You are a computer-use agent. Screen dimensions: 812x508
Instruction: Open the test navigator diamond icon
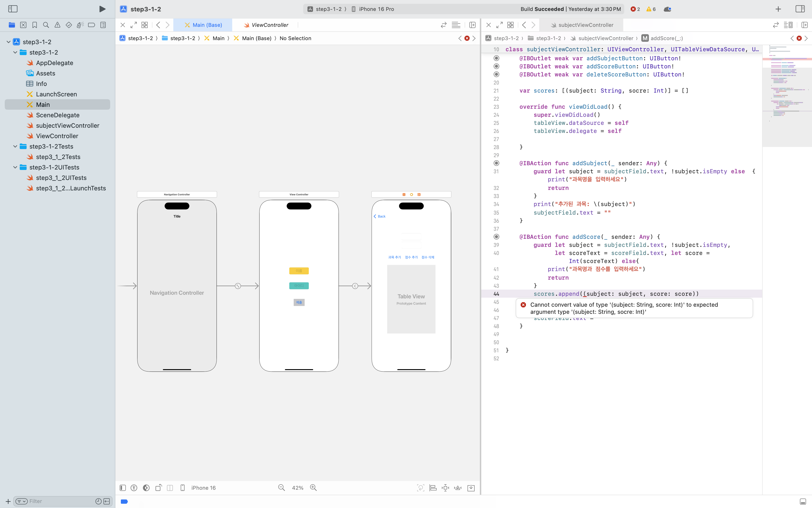coord(69,25)
